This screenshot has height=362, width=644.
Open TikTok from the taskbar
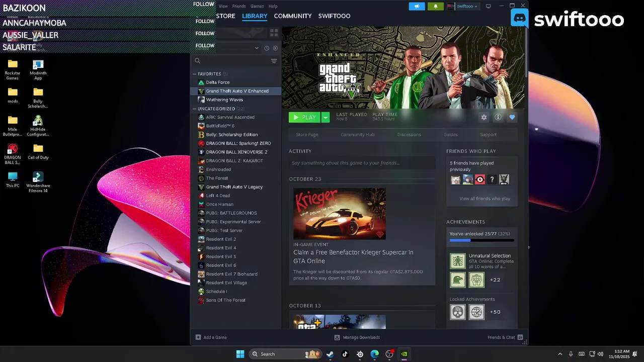tap(345, 354)
